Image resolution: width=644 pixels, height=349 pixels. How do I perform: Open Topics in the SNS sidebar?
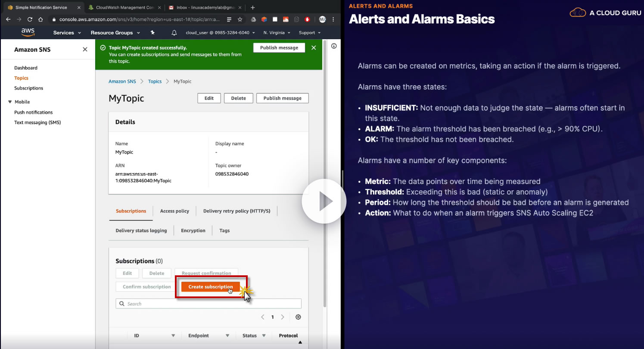21,78
